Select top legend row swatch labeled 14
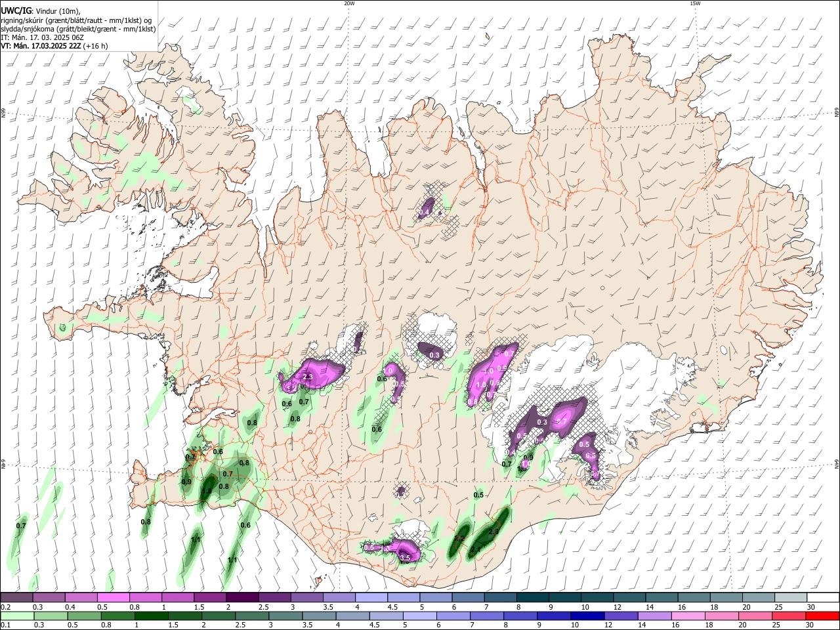Screen dimensions: 840x630 pos(662,598)
